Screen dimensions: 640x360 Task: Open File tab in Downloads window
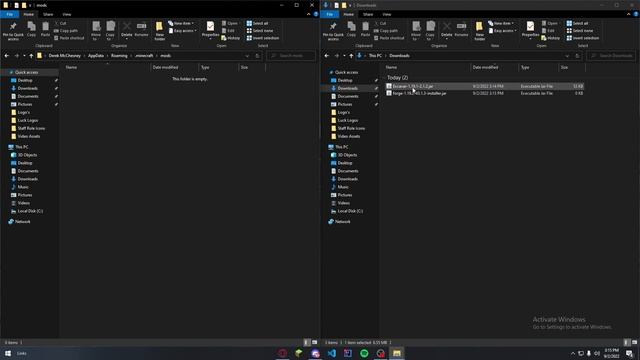(x=329, y=14)
